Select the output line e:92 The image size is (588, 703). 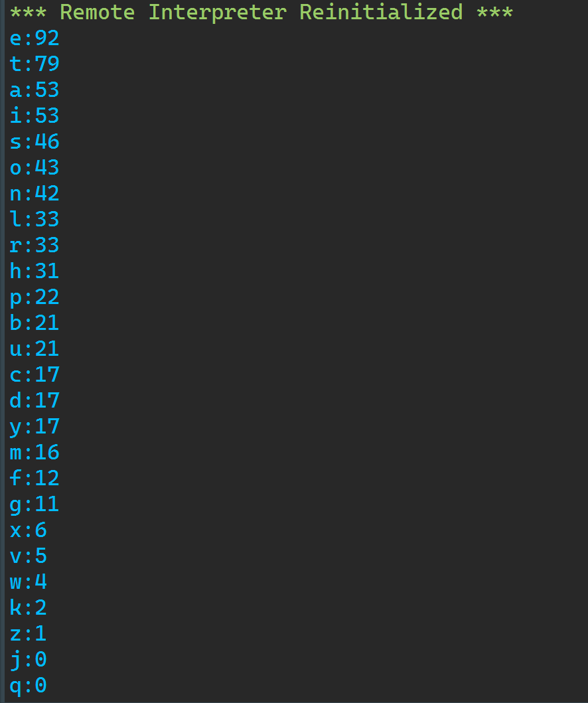[35, 38]
